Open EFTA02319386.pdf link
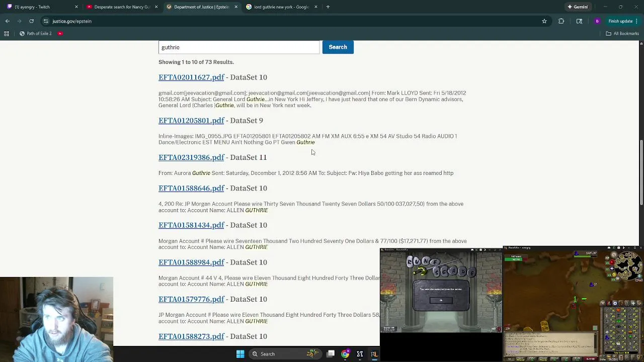 pos(191,157)
